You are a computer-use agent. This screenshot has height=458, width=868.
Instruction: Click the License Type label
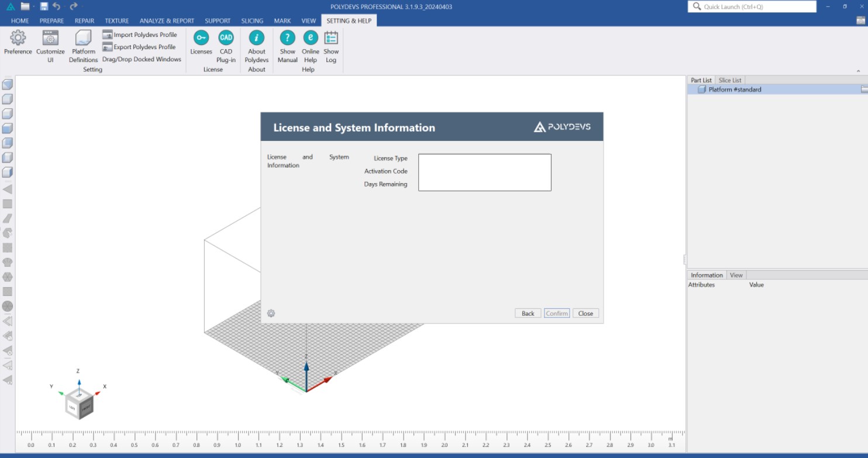[391, 159]
